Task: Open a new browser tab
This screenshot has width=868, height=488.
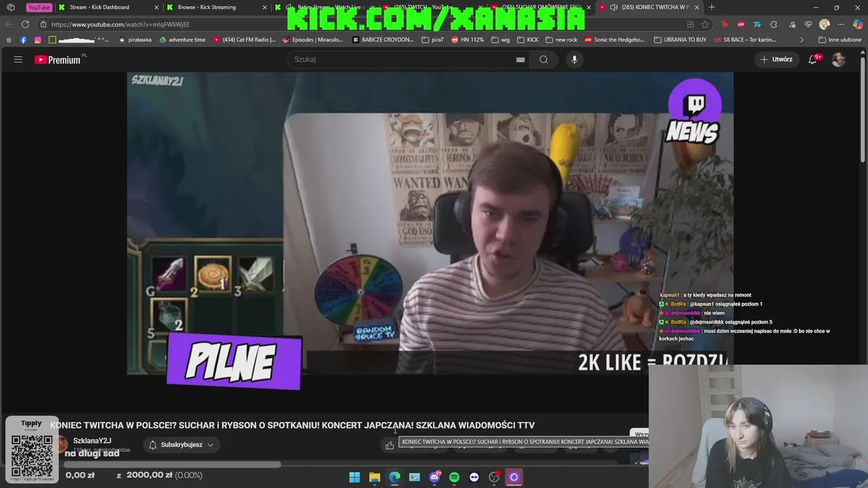Action: [x=711, y=7]
